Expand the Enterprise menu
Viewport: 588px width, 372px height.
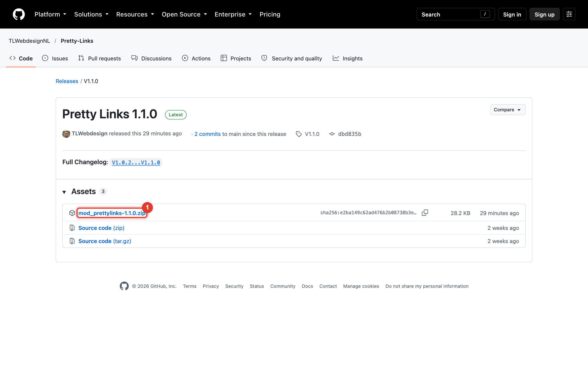(233, 14)
